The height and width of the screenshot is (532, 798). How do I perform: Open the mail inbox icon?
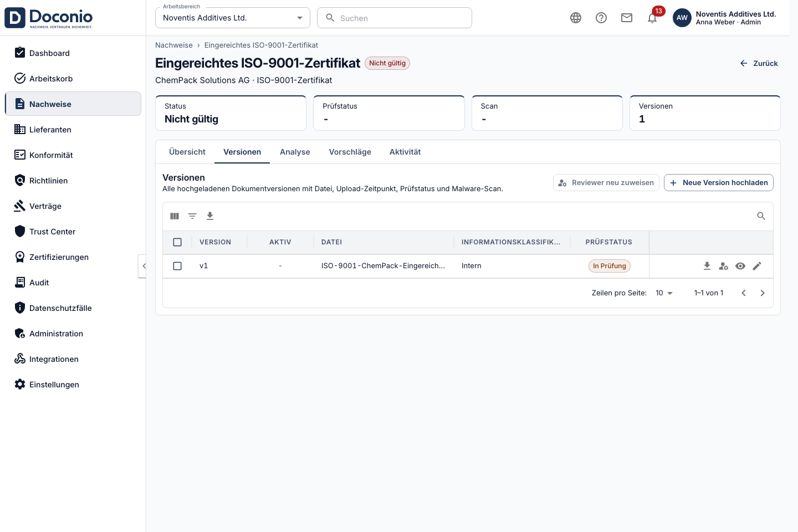[x=627, y=18]
